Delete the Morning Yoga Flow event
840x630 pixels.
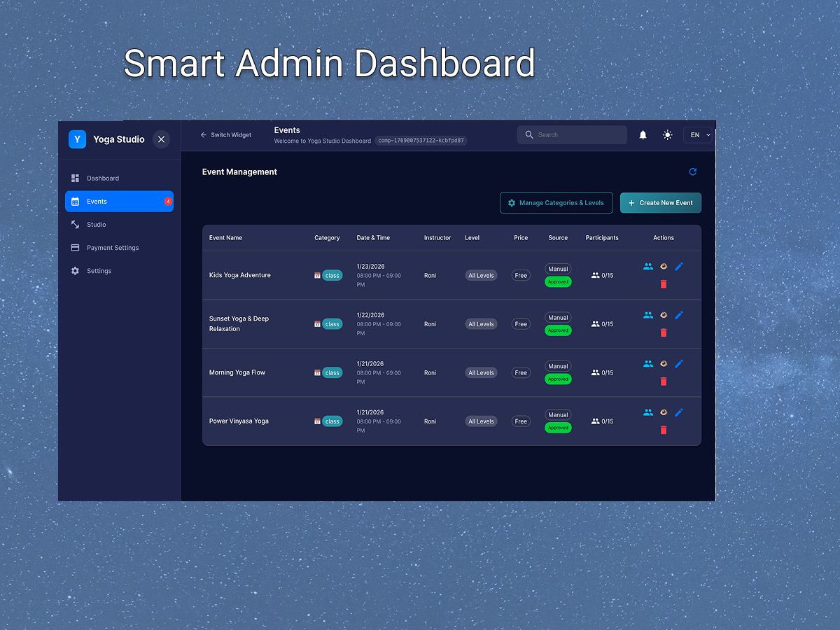[x=664, y=381]
